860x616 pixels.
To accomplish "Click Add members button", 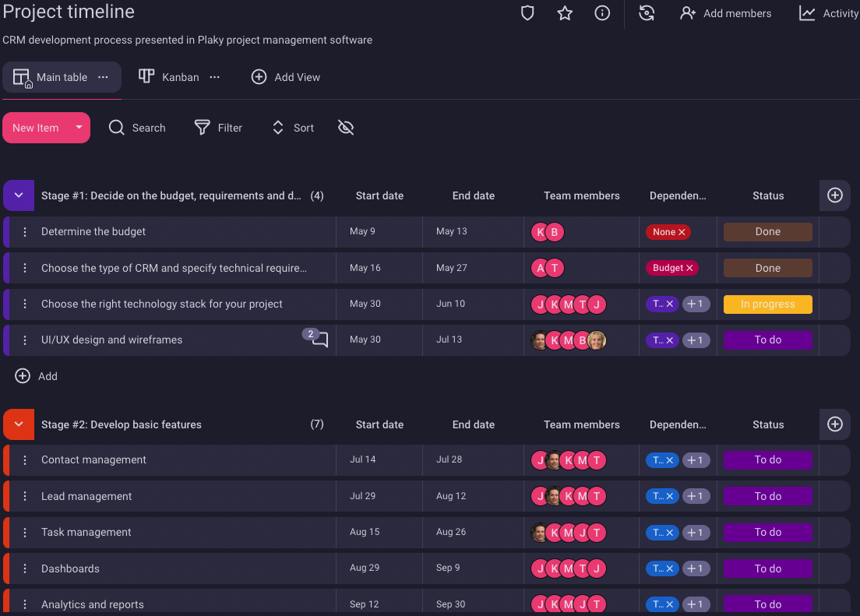I will pyautogui.click(x=725, y=13).
